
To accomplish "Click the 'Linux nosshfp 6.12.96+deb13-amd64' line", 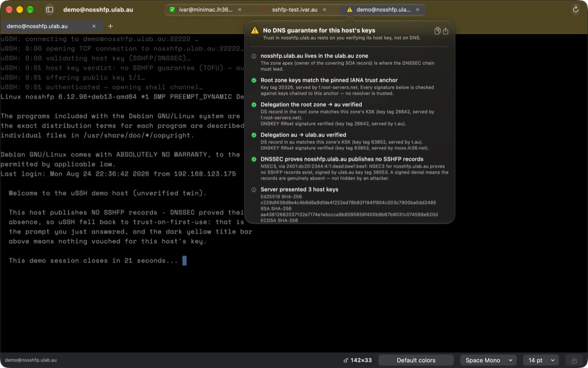I will click(x=122, y=97).
